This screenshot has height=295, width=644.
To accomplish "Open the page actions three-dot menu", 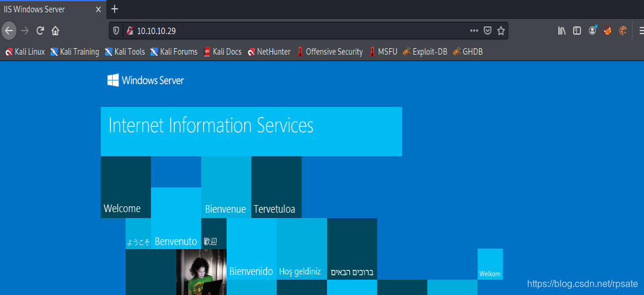I will [x=474, y=31].
